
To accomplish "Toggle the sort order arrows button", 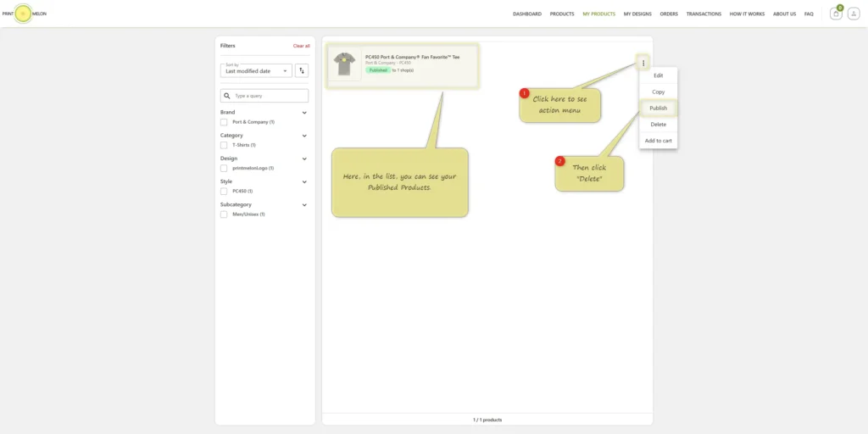I will (302, 70).
